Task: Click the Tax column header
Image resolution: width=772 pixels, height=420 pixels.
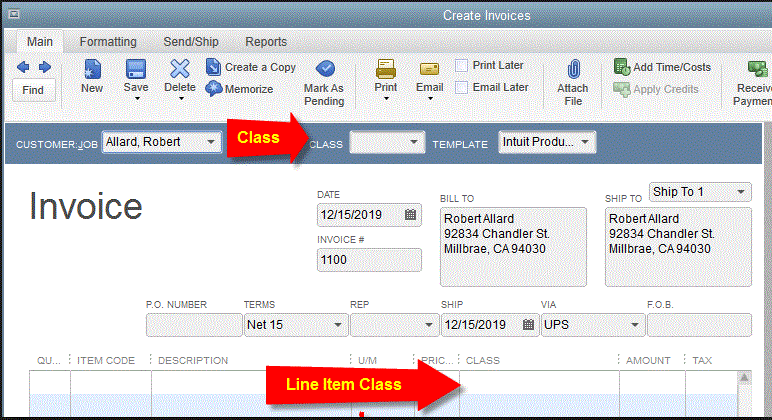Action: 702,360
